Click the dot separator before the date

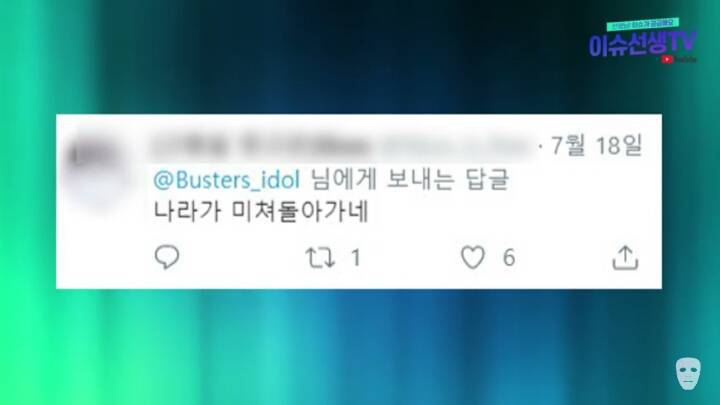point(541,146)
